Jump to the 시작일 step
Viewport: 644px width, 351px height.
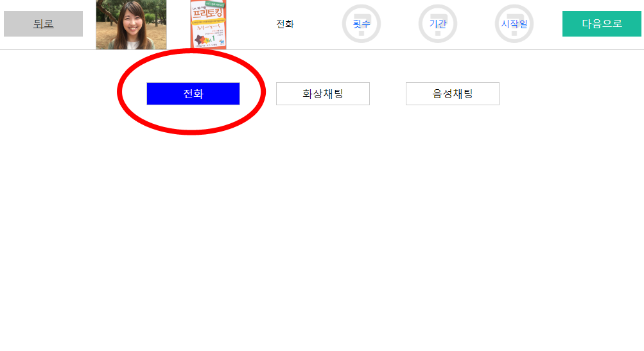point(514,24)
